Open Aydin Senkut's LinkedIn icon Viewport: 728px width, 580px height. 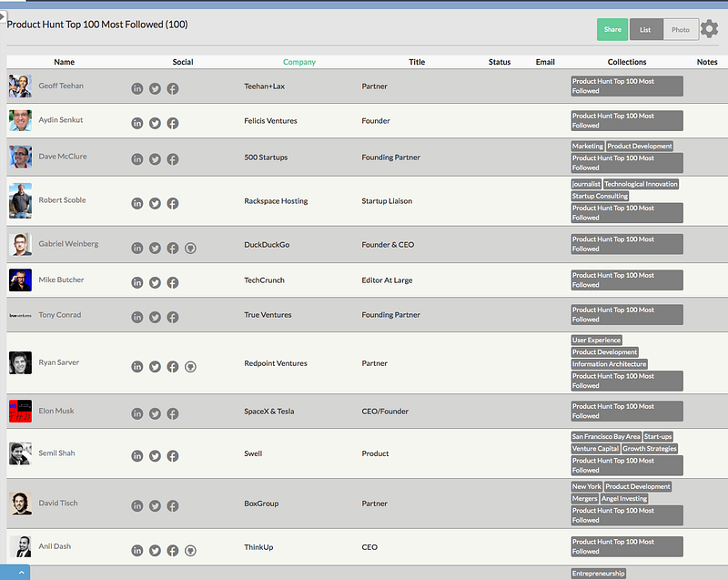137,123
